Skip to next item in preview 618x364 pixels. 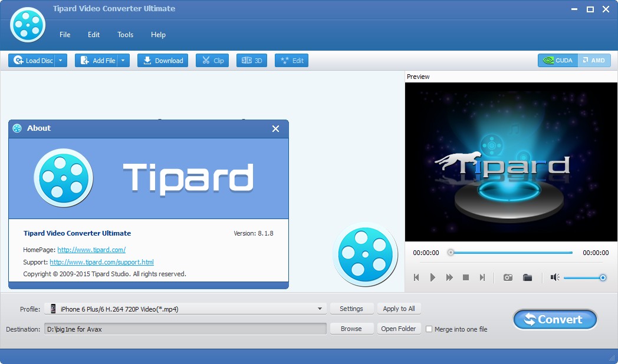482,277
